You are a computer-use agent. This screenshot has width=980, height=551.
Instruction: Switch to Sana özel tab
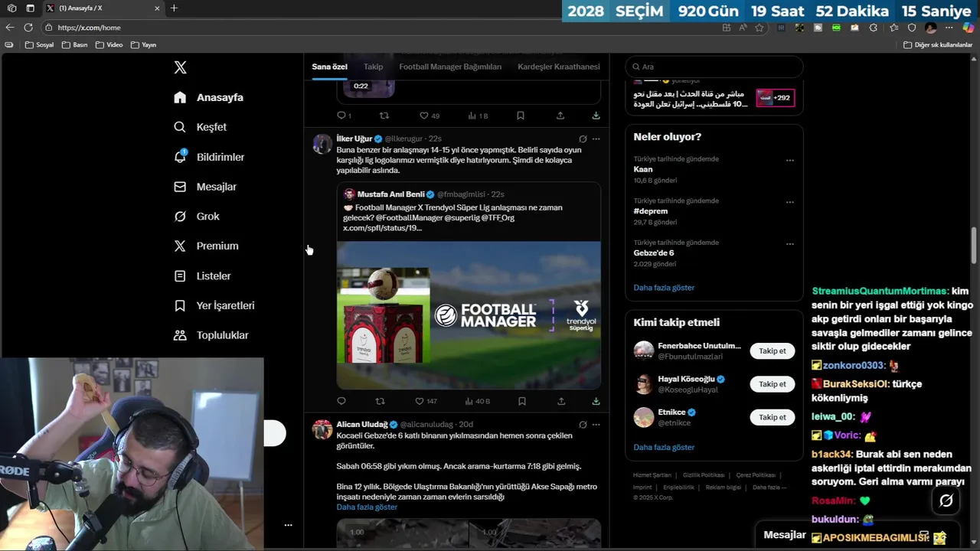329,67
